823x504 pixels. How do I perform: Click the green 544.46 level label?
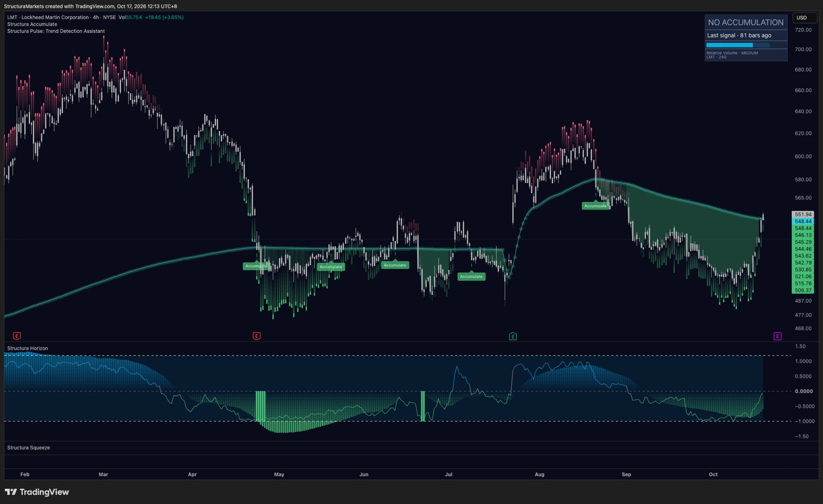[803, 249]
